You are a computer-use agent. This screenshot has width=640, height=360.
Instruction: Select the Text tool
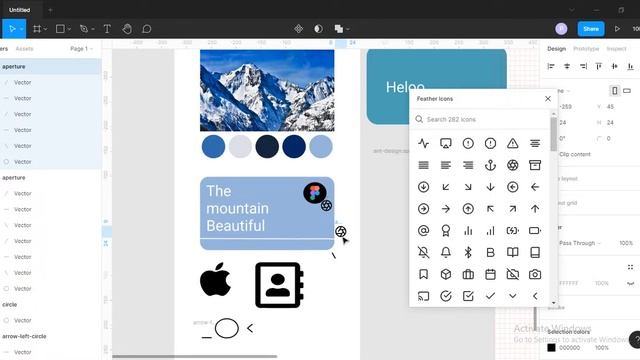coord(107,29)
